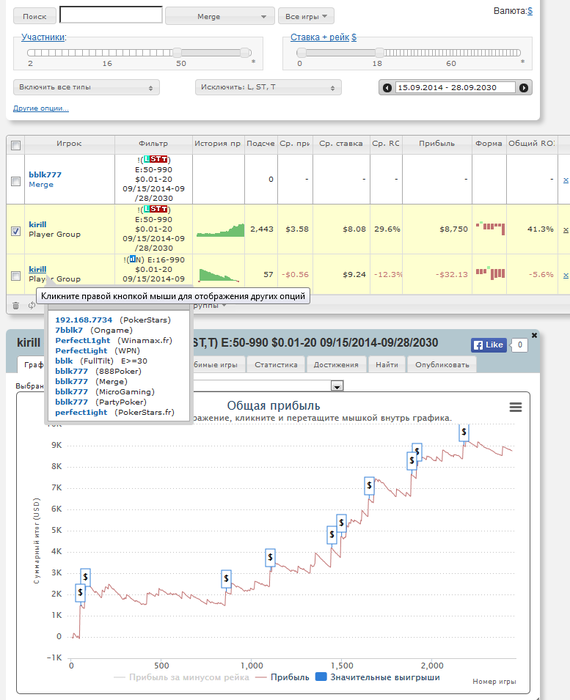Click the $ win marker near game 850
This screenshot has width=570, height=700.
click(x=226, y=579)
